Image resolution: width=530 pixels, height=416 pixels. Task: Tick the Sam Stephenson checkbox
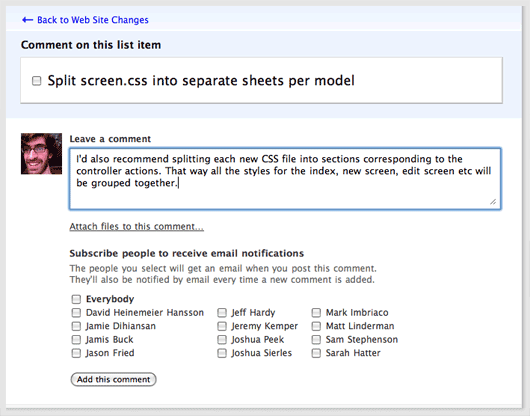316,340
